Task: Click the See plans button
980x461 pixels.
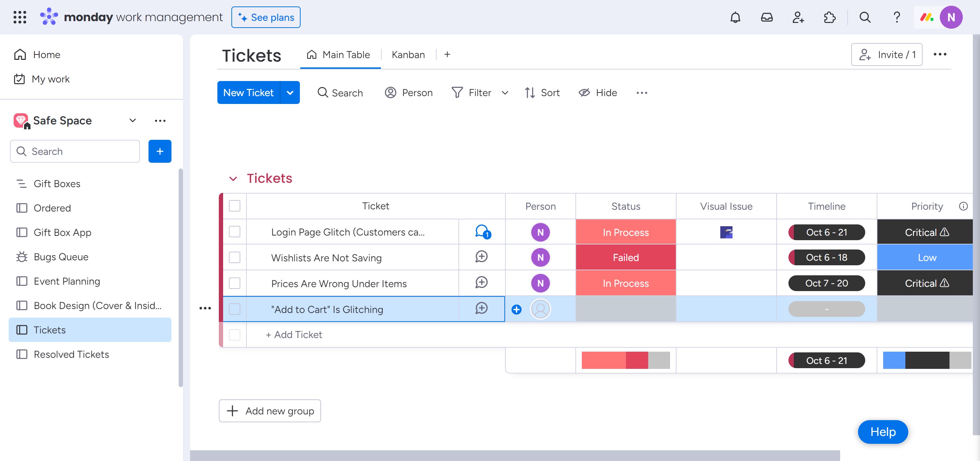Action: coord(266,18)
